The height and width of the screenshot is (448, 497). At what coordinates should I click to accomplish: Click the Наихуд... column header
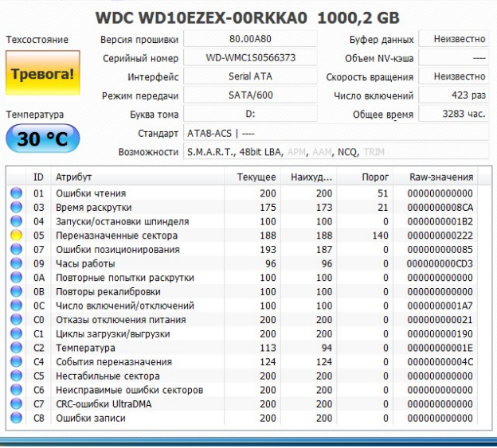pos(309,177)
